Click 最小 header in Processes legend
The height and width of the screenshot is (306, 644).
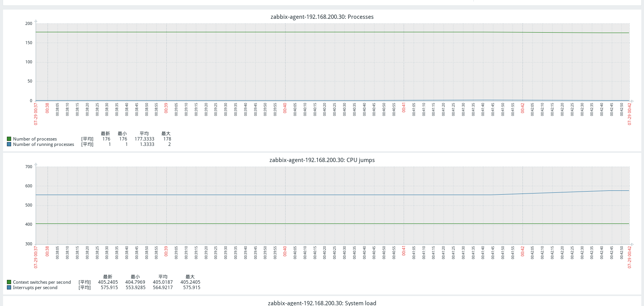tap(122, 134)
